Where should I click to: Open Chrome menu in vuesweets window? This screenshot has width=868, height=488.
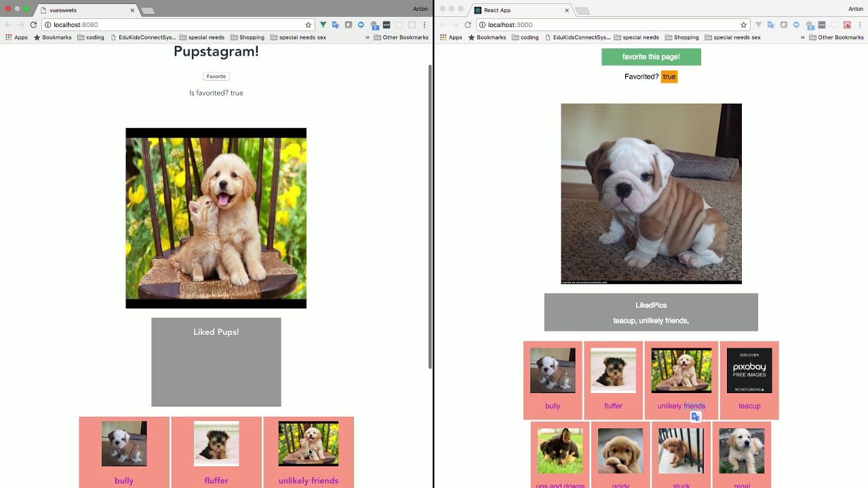(x=425, y=25)
